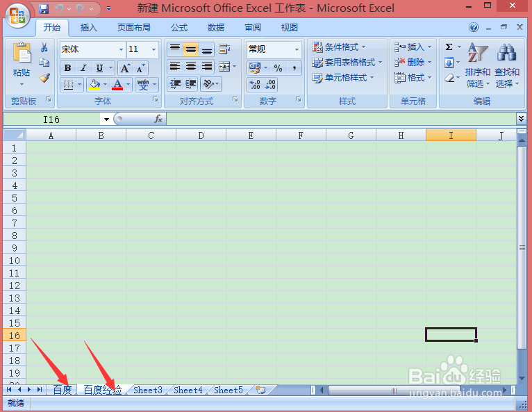The image size is (532, 412).
Task: Select the Sheet4 worksheet tab
Action: tap(188, 390)
